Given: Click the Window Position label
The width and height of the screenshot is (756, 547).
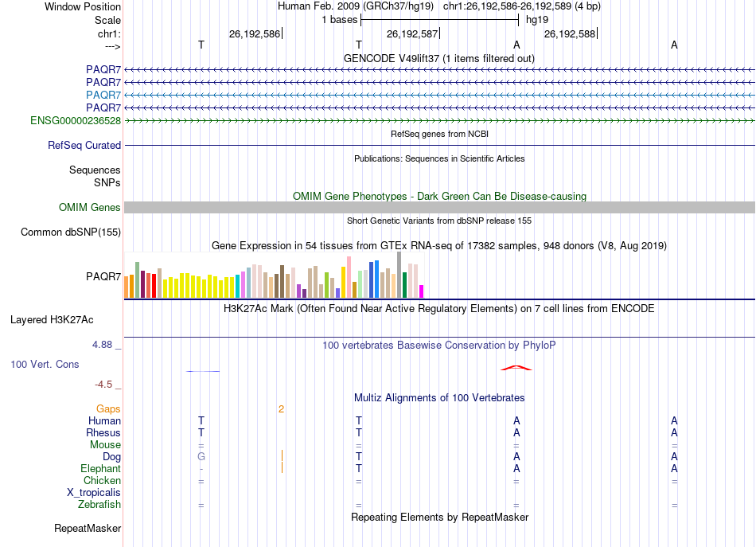Looking at the screenshot, I should click(83, 6).
